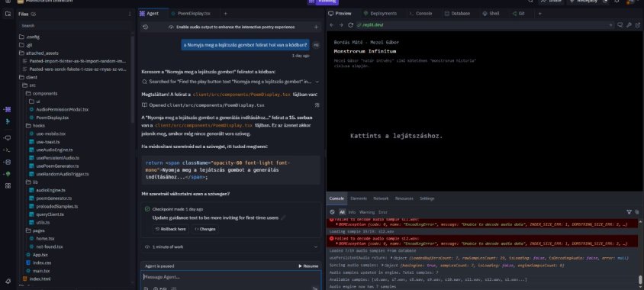Click the workflows icon in the left sidebar

[8, 121]
